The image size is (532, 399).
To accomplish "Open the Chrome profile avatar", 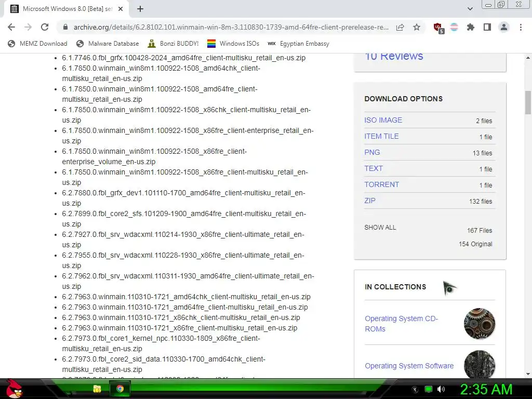I will click(x=504, y=27).
